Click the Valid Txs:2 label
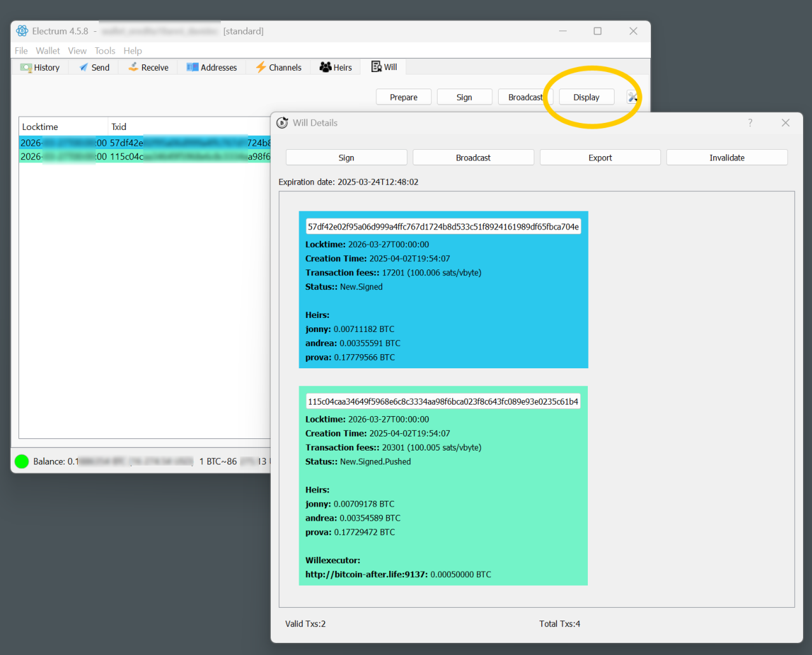 (x=305, y=624)
